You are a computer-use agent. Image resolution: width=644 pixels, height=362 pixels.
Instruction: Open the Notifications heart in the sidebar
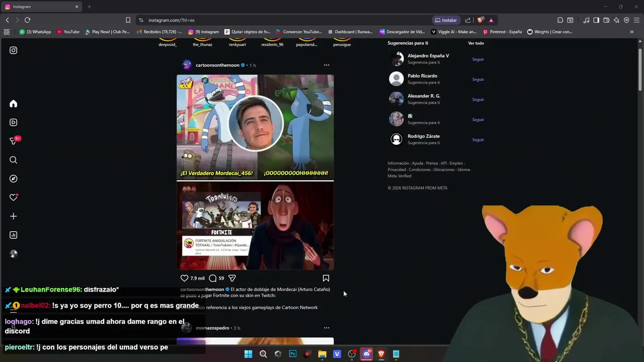tap(14, 198)
